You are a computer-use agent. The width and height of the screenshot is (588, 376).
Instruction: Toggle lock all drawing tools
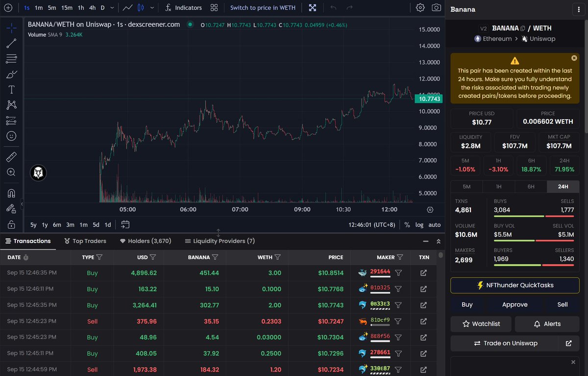[x=11, y=225]
